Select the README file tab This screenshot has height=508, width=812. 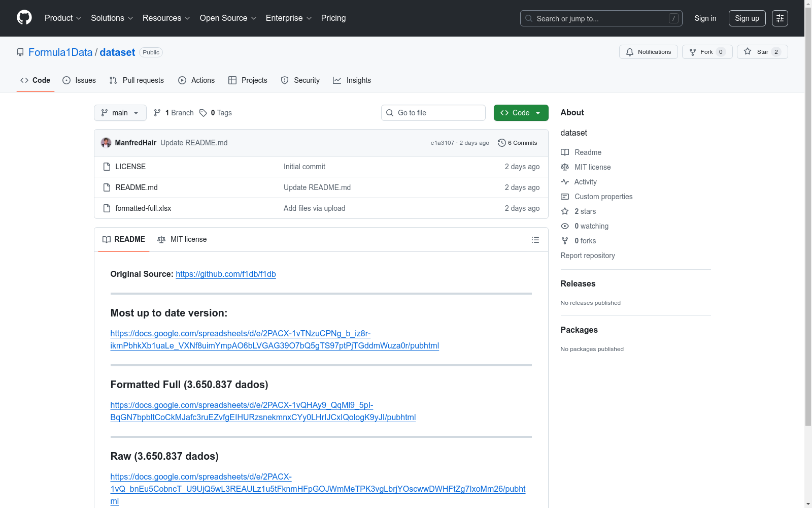[124, 239]
